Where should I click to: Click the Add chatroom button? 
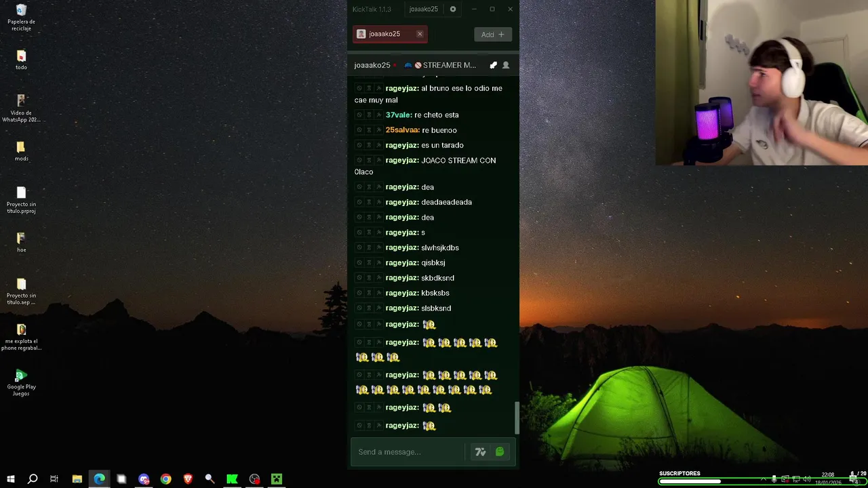click(493, 35)
